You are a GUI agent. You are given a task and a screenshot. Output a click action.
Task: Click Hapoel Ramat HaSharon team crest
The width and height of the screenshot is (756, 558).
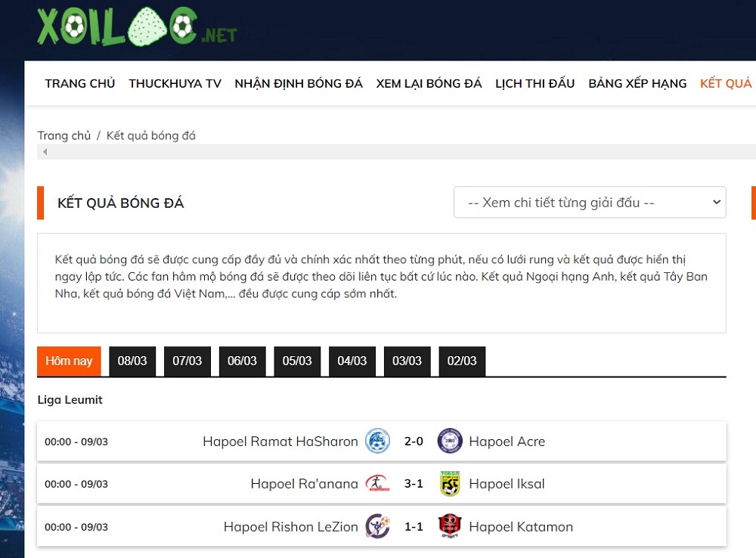tap(377, 442)
